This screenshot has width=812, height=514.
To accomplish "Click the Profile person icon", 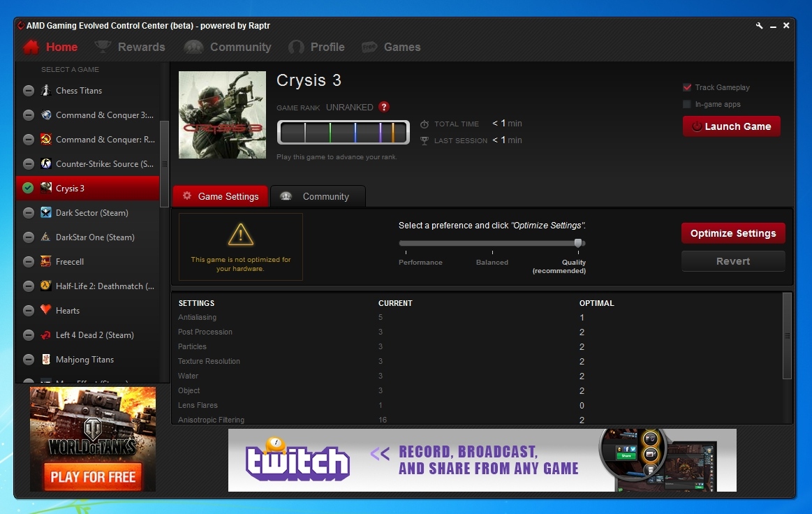I will click(296, 47).
